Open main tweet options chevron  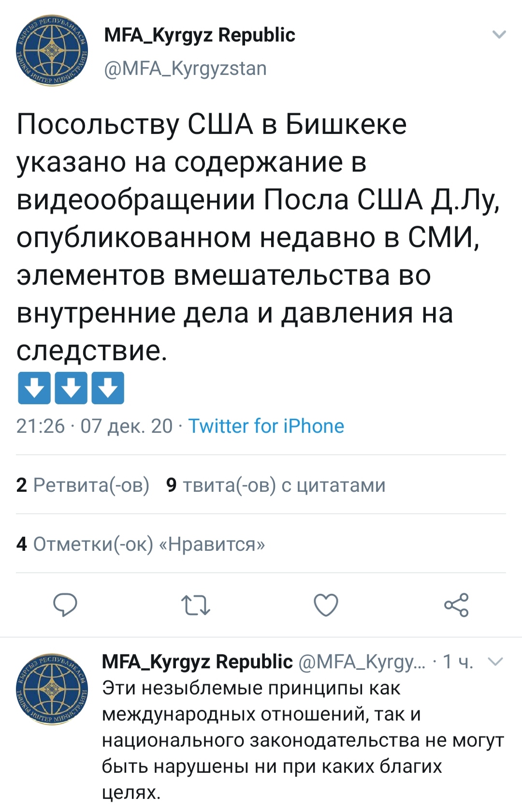pos(498,34)
